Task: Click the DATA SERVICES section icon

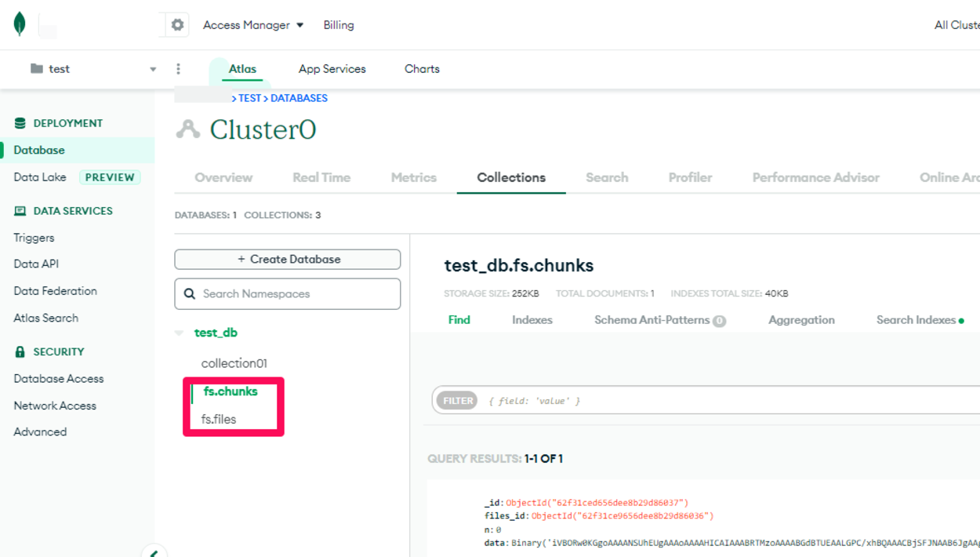Action: pos(21,210)
